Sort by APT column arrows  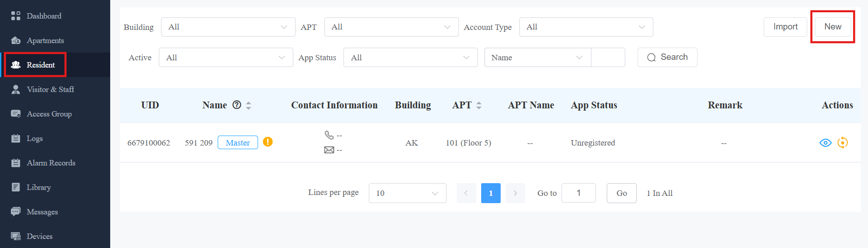pos(479,106)
